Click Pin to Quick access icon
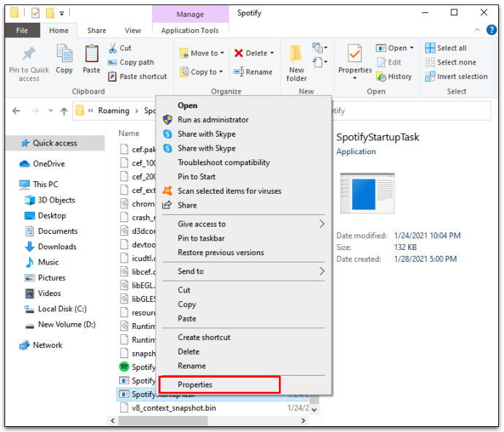504x432 pixels. click(29, 53)
